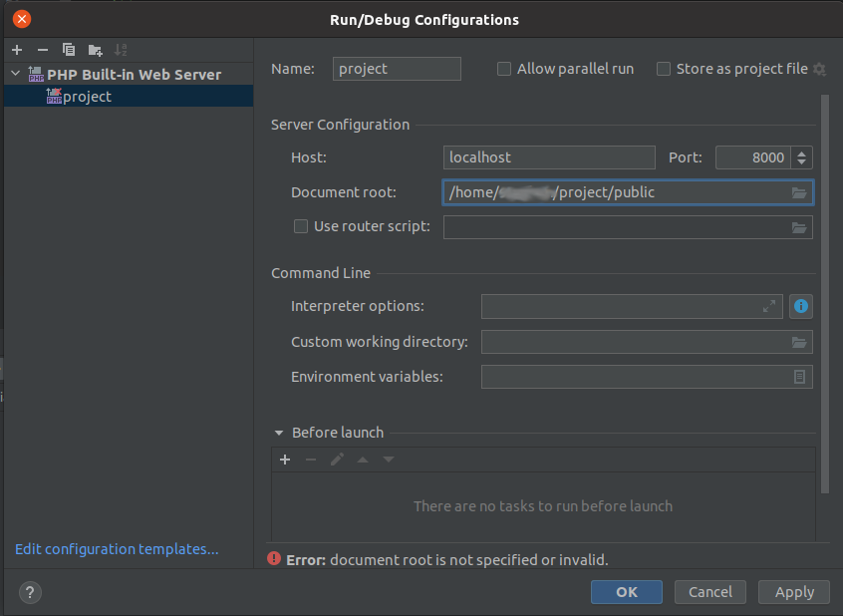This screenshot has height=616, width=843.
Task: Enable Use router script
Action: (301, 226)
